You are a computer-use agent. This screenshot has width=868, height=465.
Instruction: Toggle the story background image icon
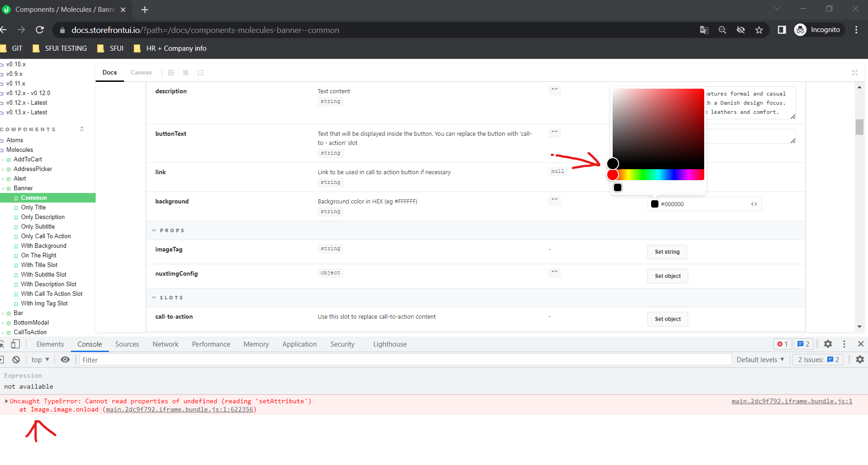171,72
